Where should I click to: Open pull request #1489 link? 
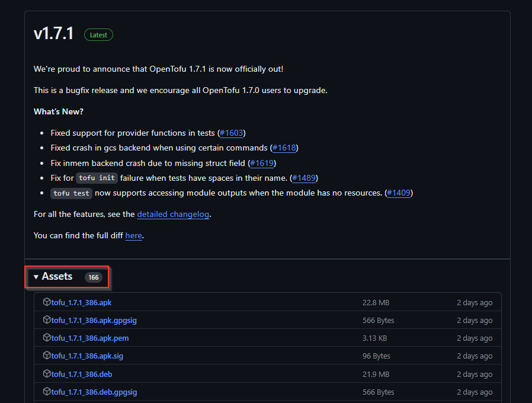[304, 178]
